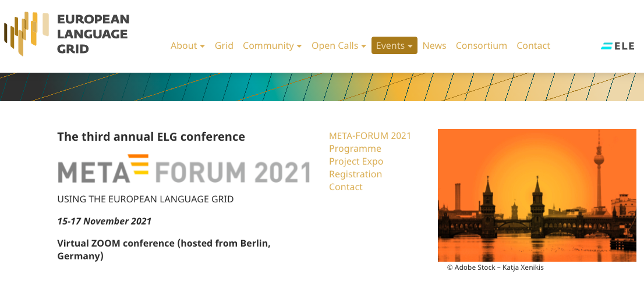The image size is (644, 296).
Task: Open the Programme link
Action: 355,148
